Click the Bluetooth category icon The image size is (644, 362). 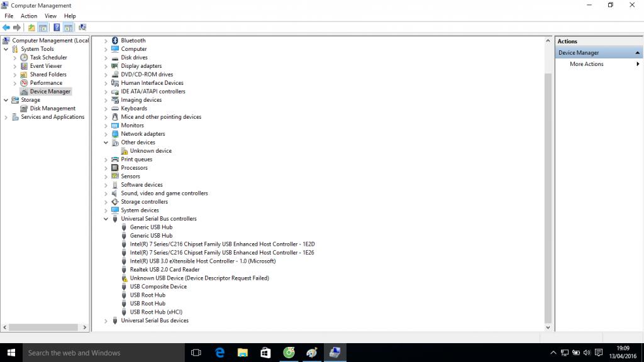pos(115,41)
